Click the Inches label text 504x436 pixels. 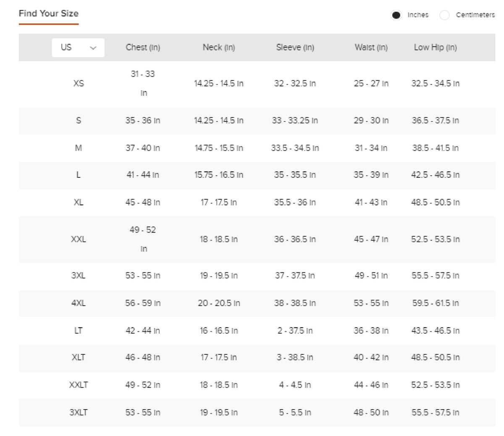click(x=418, y=15)
